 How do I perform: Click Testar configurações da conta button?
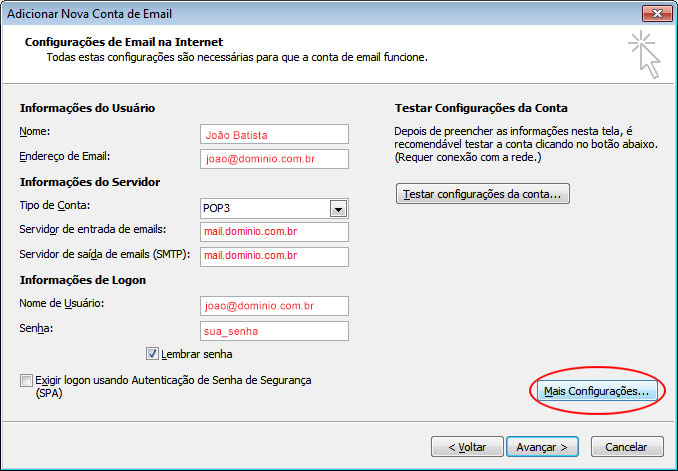tap(483, 194)
